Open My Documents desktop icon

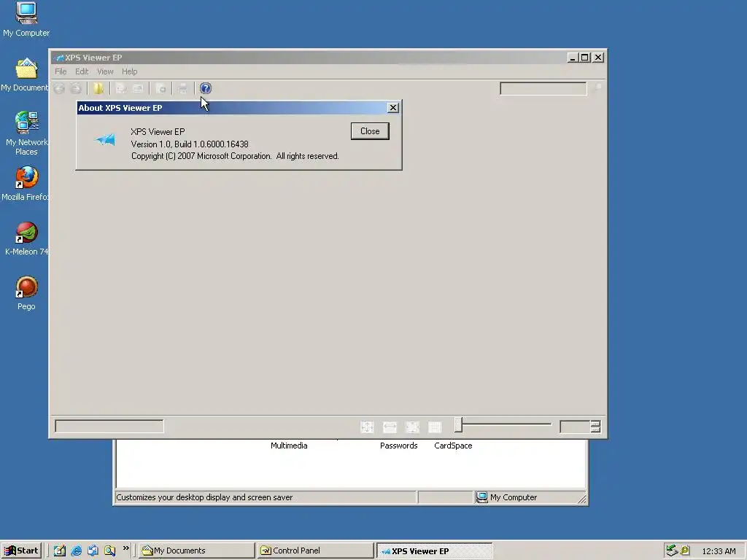25,75
